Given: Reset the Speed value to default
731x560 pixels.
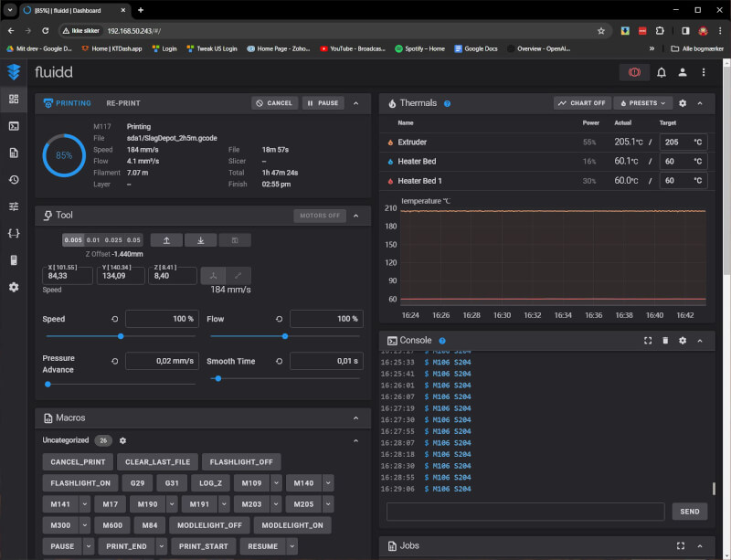Looking at the screenshot, I should tap(115, 319).
